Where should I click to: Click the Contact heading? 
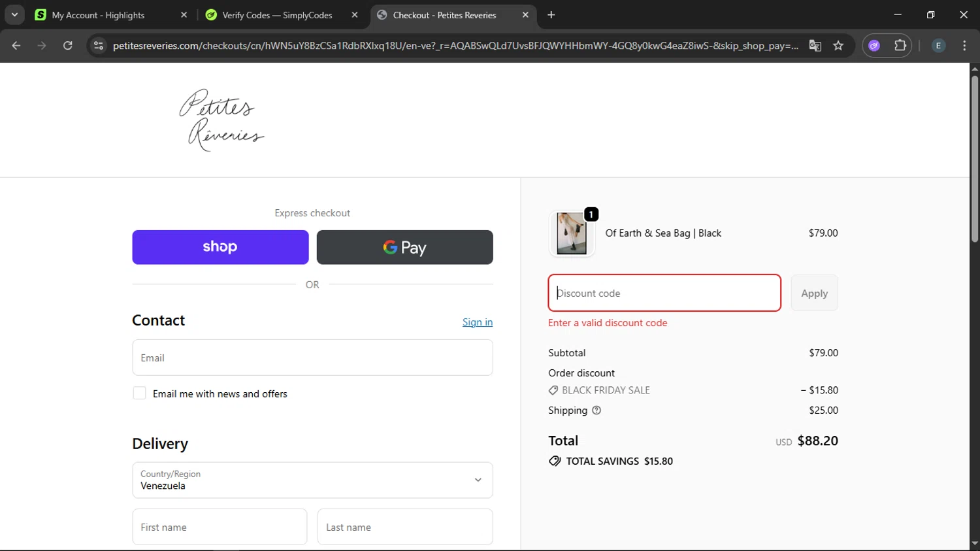[x=159, y=320]
